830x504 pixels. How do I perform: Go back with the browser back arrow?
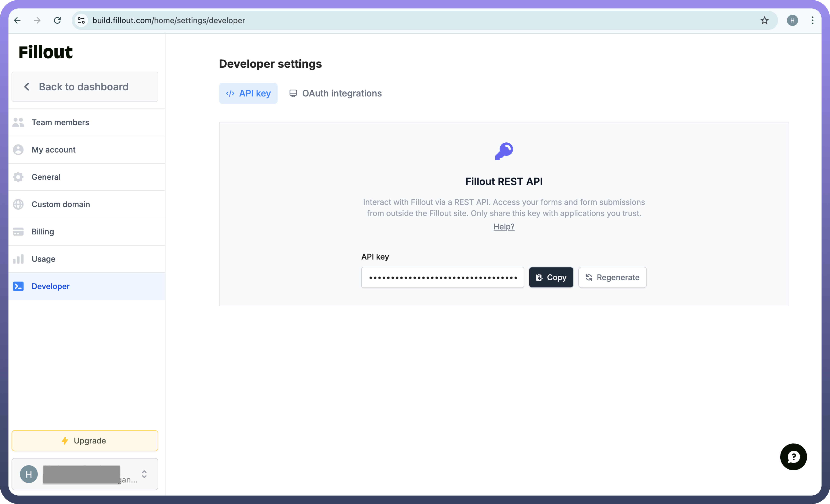(18, 21)
